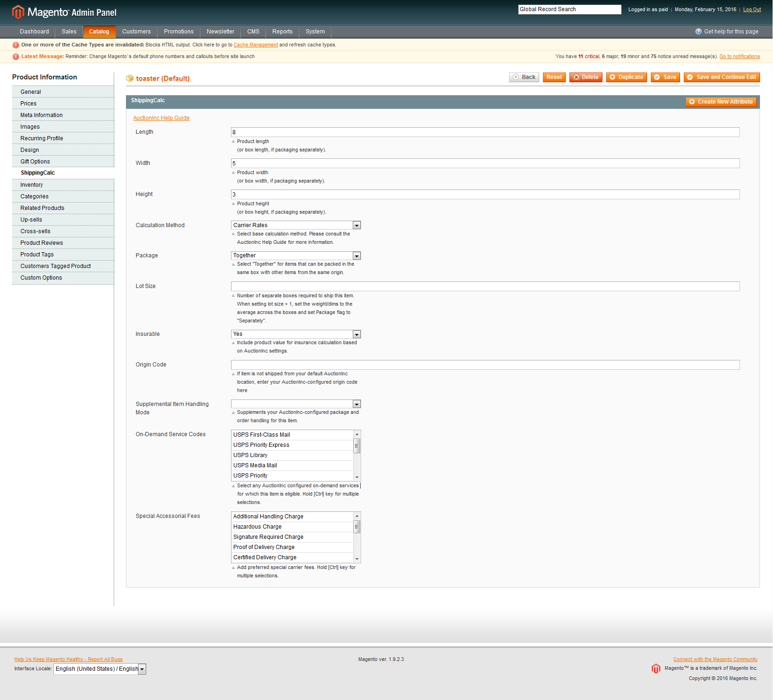Select USPS First-Class Mail service code
This screenshot has width=773, height=700.
coord(292,435)
